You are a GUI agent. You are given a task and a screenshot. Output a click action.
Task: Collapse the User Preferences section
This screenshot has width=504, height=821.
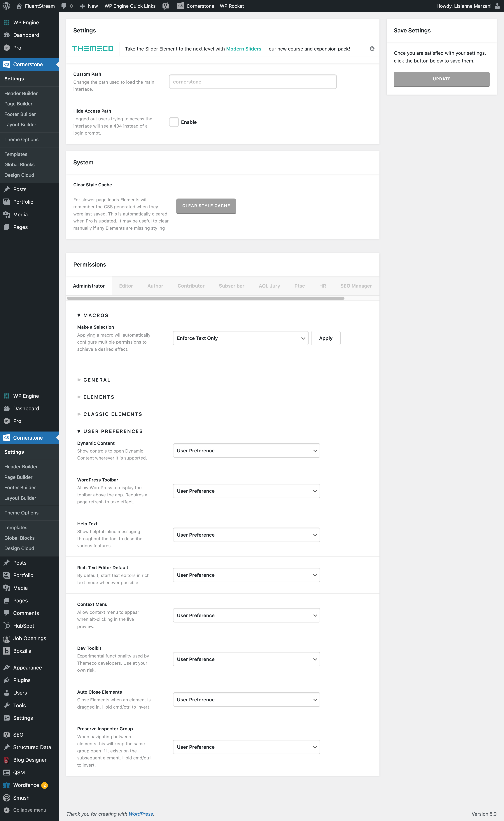[110, 431]
